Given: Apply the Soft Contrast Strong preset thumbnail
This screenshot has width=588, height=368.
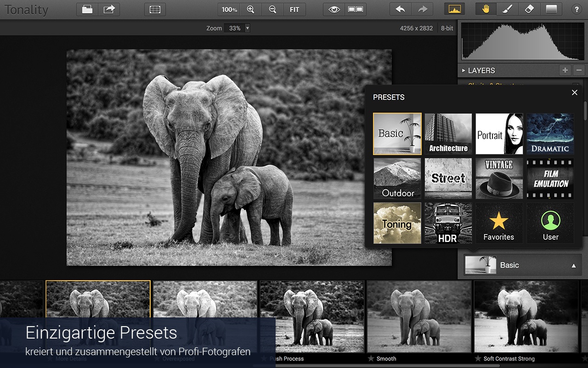Looking at the screenshot, I should click(526, 316).
